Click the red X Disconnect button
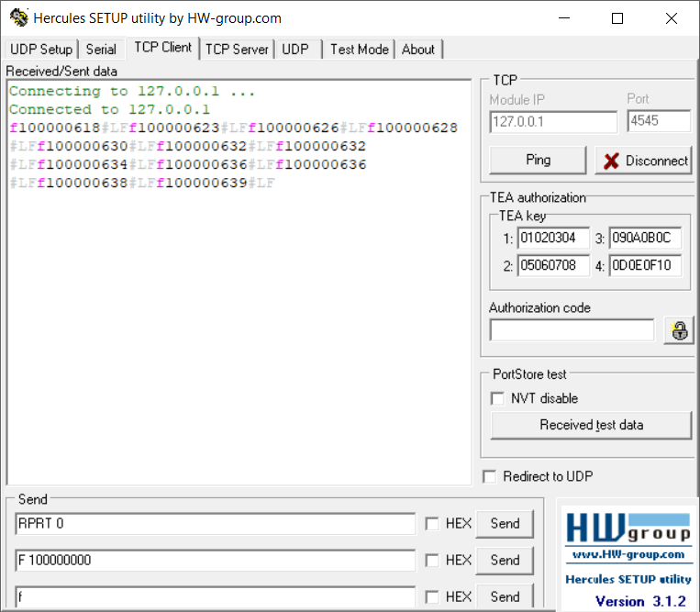 coord(644,161)
